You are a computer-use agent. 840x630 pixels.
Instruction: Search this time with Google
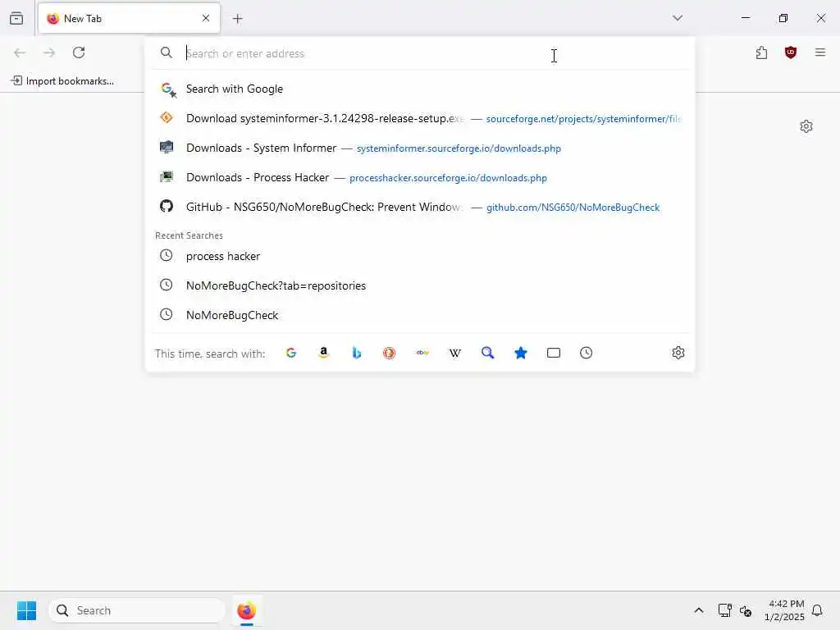291,353
